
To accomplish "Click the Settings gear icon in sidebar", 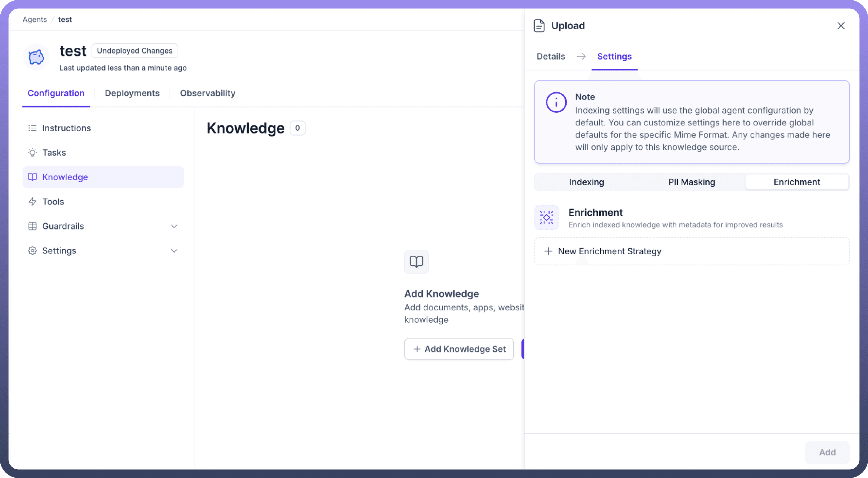I will [x=32, y=251].
